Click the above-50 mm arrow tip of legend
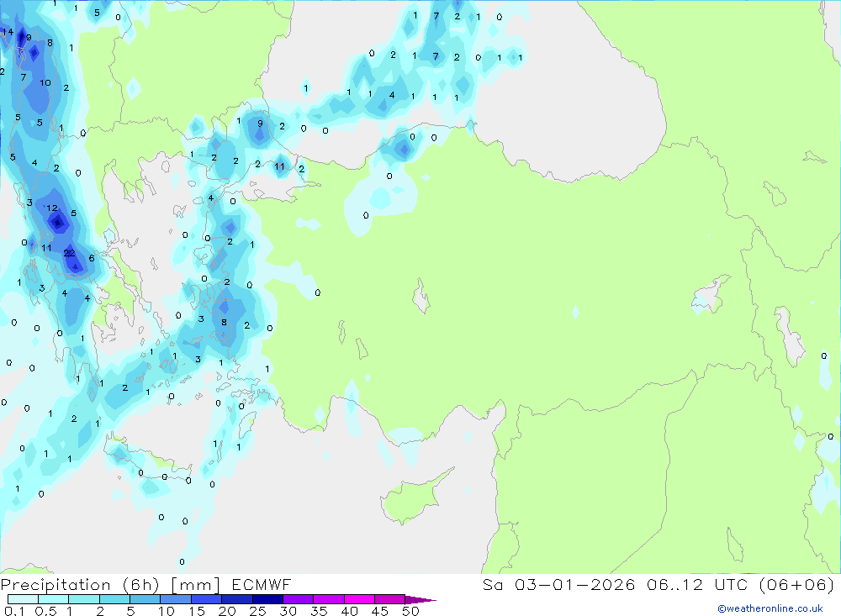 pyautogui.click(x=420, y=600)
